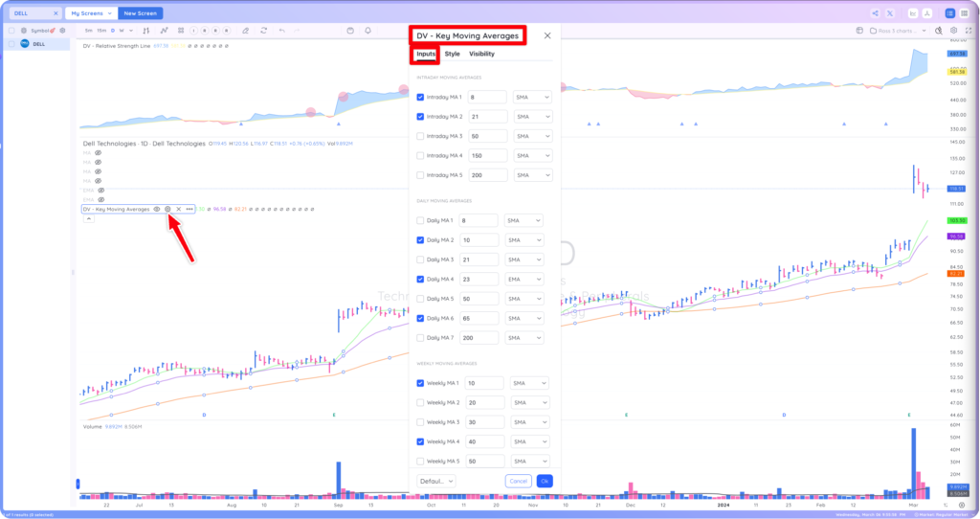Select the eraser drawing tool icon
980x519 pixels.
coord(246,31)
